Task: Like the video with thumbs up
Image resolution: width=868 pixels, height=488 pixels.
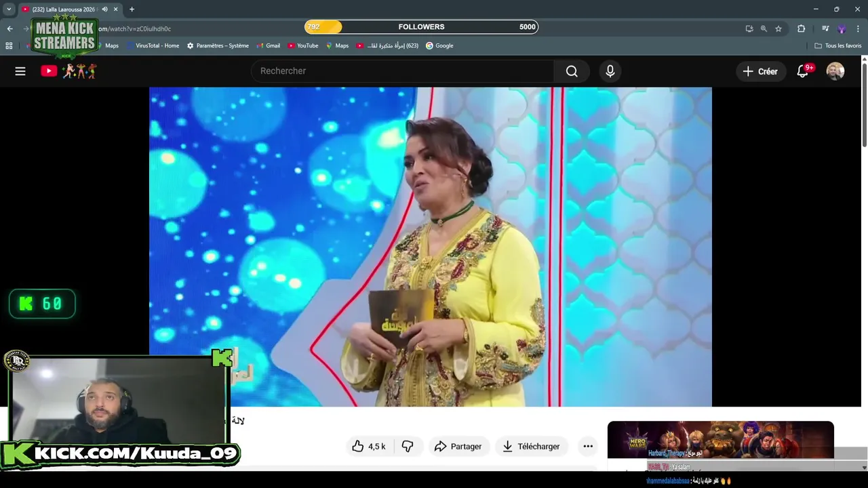Action: [x=369, y=446]
